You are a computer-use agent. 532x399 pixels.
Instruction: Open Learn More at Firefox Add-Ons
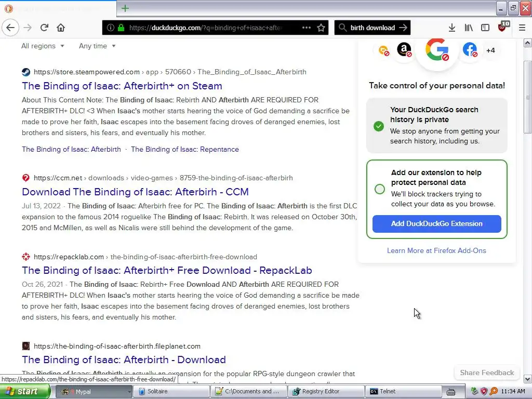(x=436, y=250)
